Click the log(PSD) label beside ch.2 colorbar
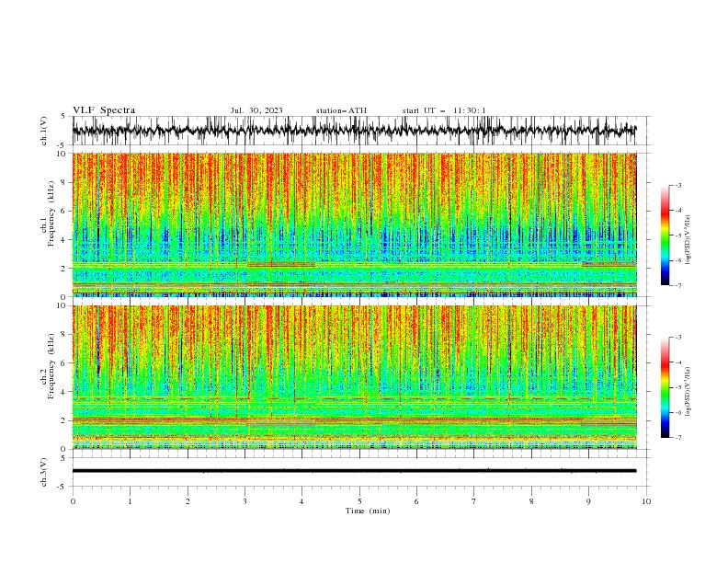The height and width of the screenshot is (563, 728). [688, 392]
